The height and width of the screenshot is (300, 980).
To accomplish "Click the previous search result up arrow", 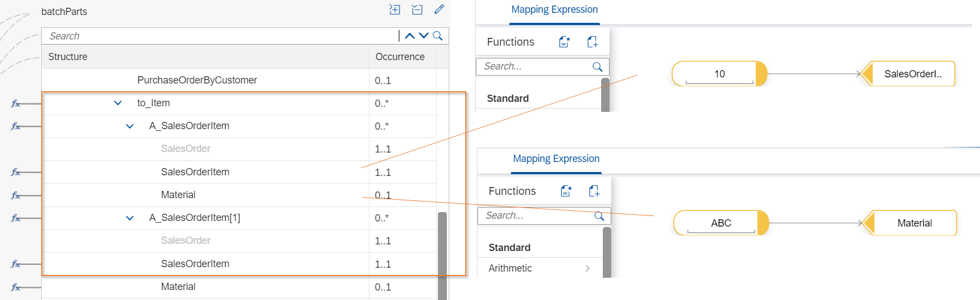I will [x=409, y=36].
